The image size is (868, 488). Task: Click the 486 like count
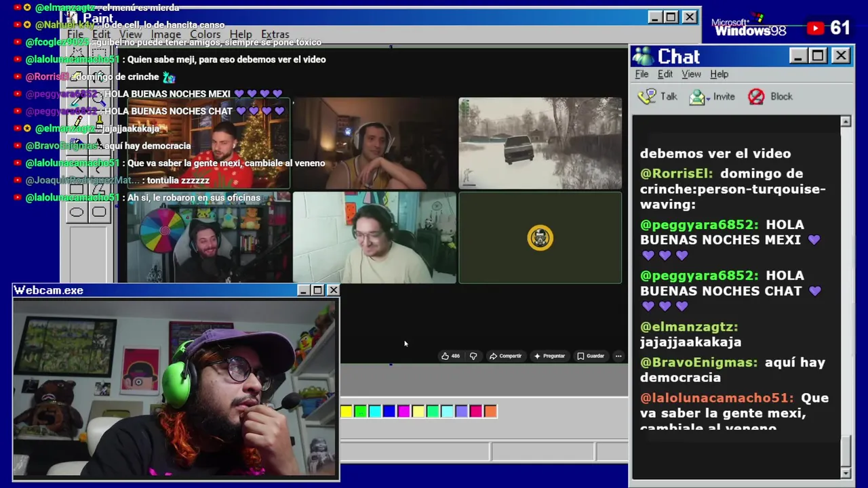(456, 356)
